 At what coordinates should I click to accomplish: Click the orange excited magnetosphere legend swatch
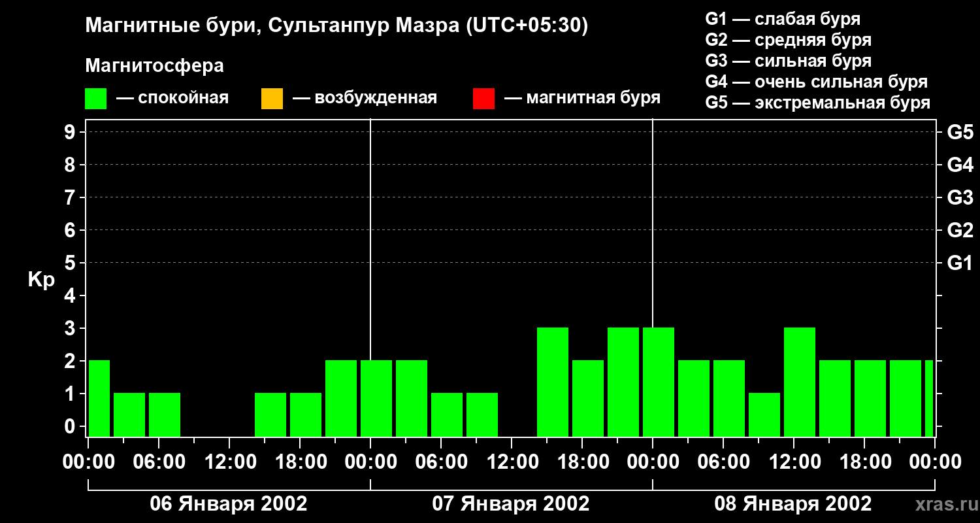pos(272,99)
